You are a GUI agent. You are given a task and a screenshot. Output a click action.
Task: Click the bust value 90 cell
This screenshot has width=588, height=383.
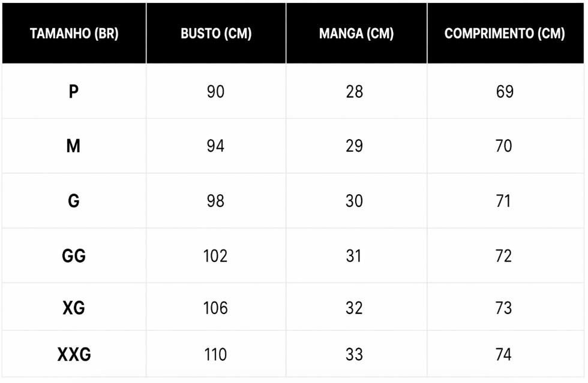(x=215, y=92)
